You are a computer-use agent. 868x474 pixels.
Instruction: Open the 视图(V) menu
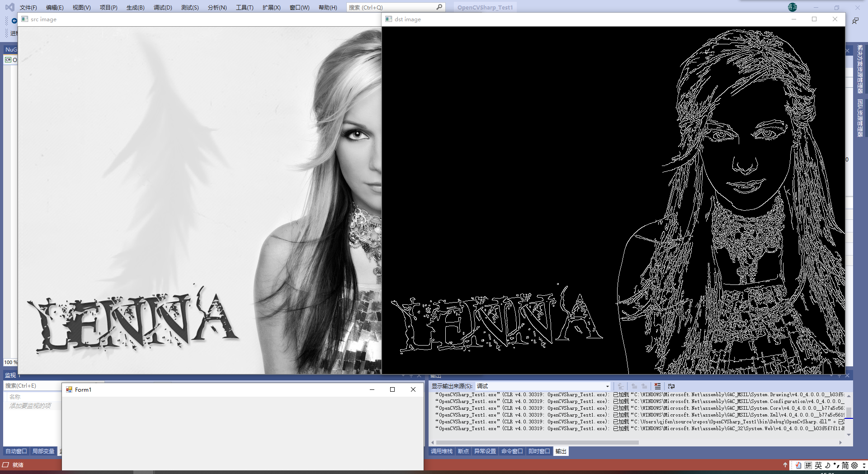coord(81,8)
